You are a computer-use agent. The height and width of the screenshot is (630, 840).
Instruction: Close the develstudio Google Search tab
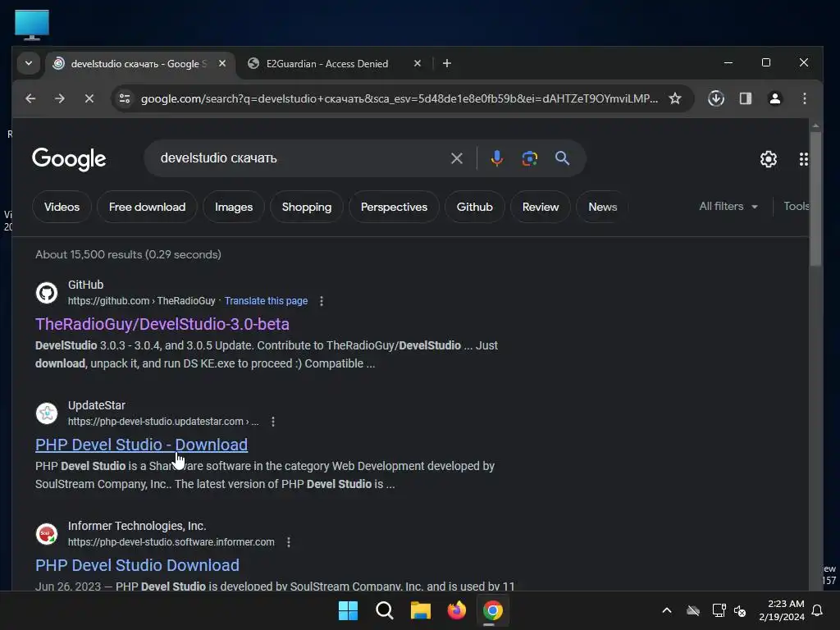coord(222,63)
